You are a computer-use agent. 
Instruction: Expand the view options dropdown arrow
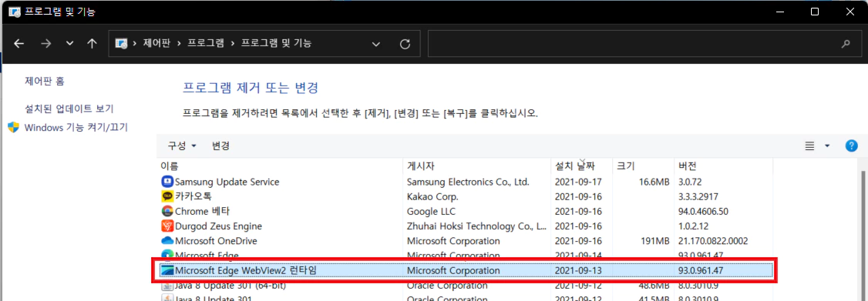[x=827, y=146]
